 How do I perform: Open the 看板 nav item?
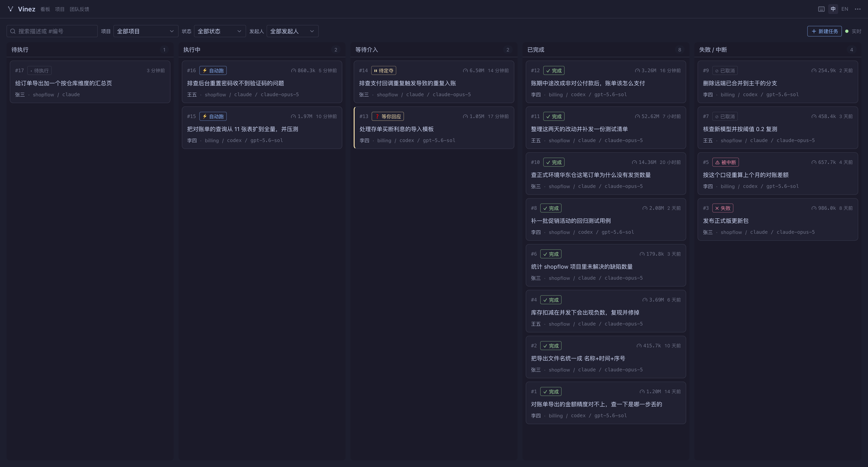click(x=45, y=9)
